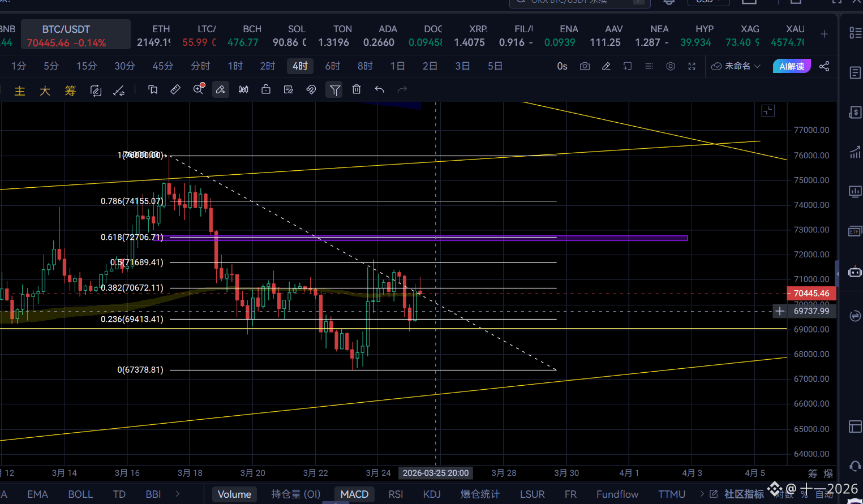The width and height of the screenshot is (863, 504).
Task: Click the 爆 liquidation button
Action: coord(828,473)
